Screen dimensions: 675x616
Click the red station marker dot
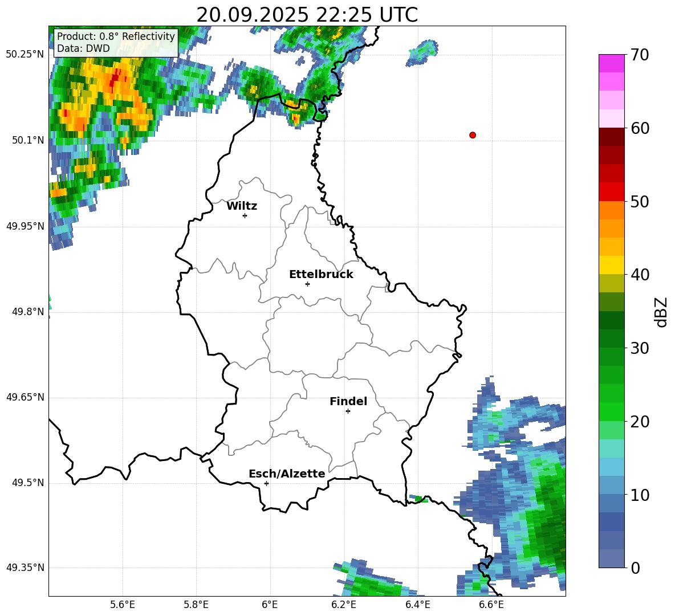[472, 135]
